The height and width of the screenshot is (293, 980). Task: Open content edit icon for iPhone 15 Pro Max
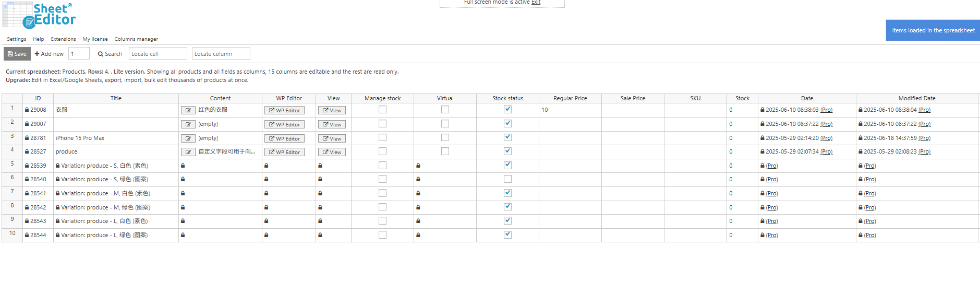click(x=188, y=138)
